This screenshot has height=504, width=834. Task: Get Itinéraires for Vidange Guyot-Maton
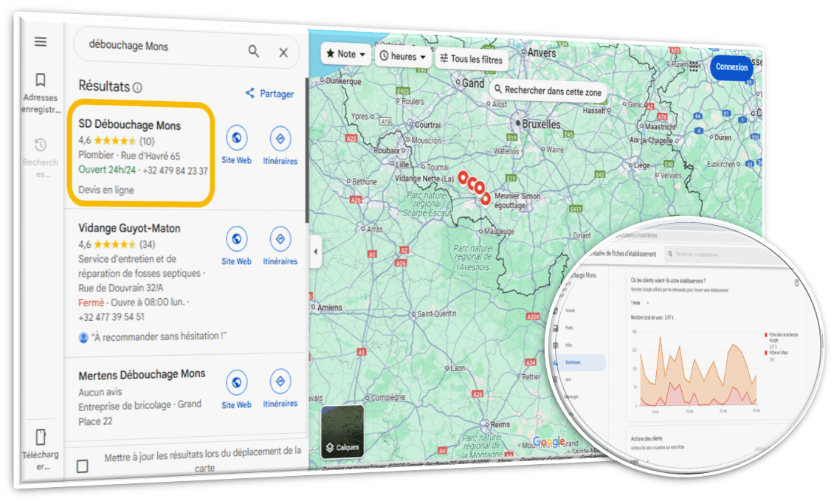(280, 239)
